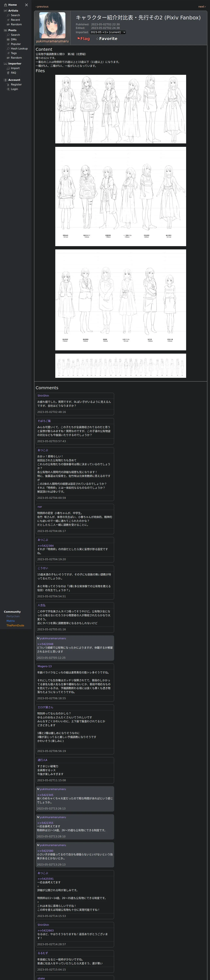The width and height of the screenshot is (210, 980).
Task: Open the Tags entry
Action: (12, 53)
